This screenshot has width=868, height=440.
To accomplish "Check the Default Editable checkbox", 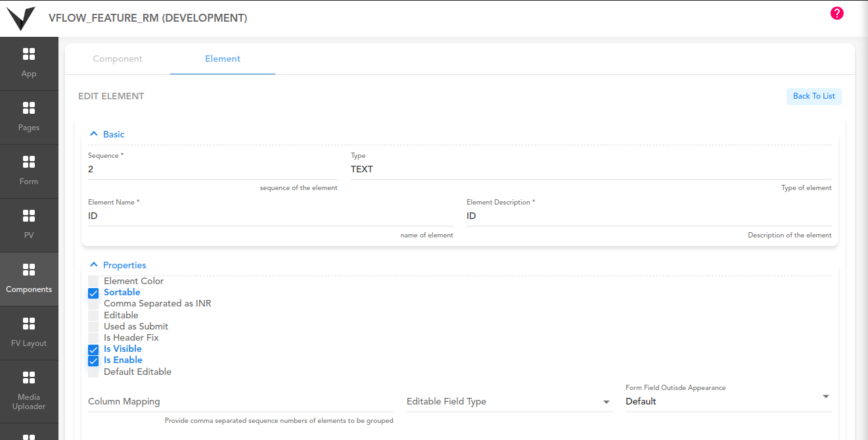I will [x=93, y=372].
